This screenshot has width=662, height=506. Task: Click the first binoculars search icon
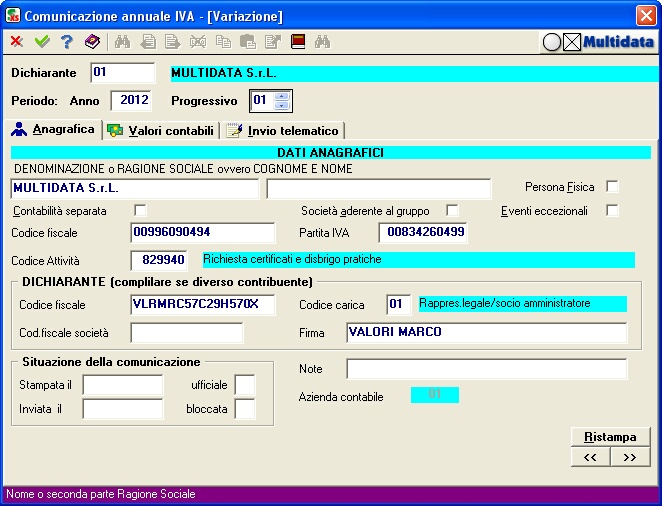click(123, 42)
